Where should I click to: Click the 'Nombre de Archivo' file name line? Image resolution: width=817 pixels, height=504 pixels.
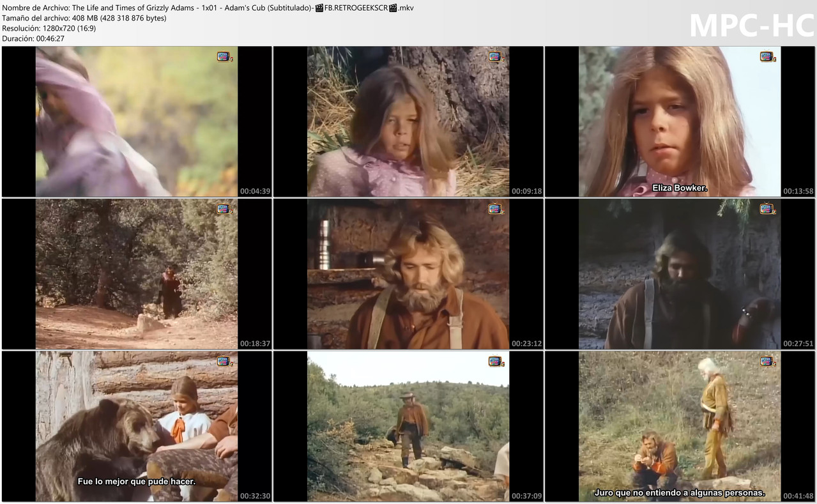coord(208,8)
